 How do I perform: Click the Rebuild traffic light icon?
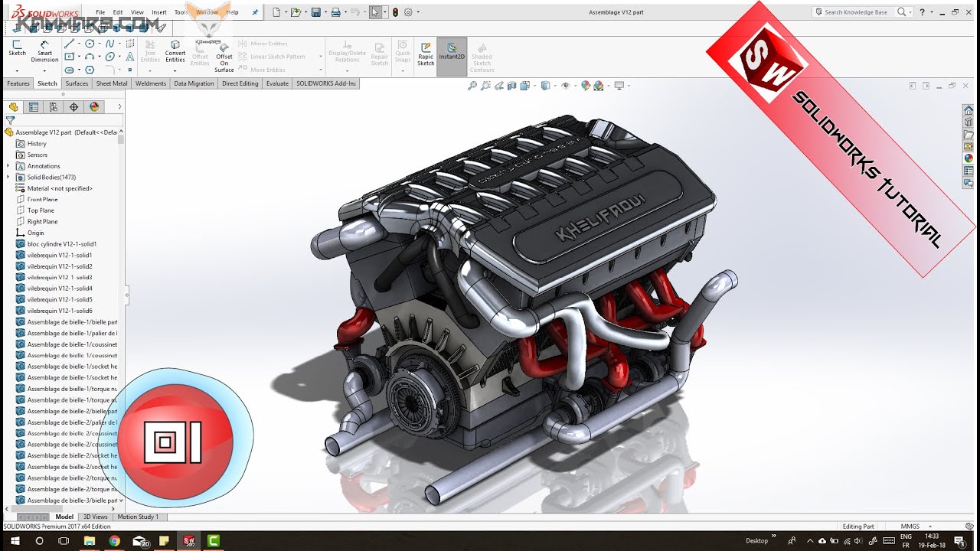point(394,12)
